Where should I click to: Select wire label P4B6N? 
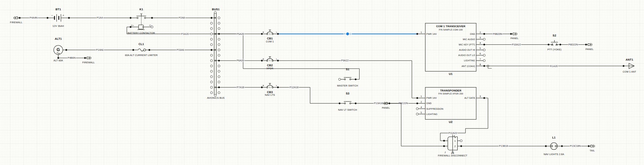(71, 58)
